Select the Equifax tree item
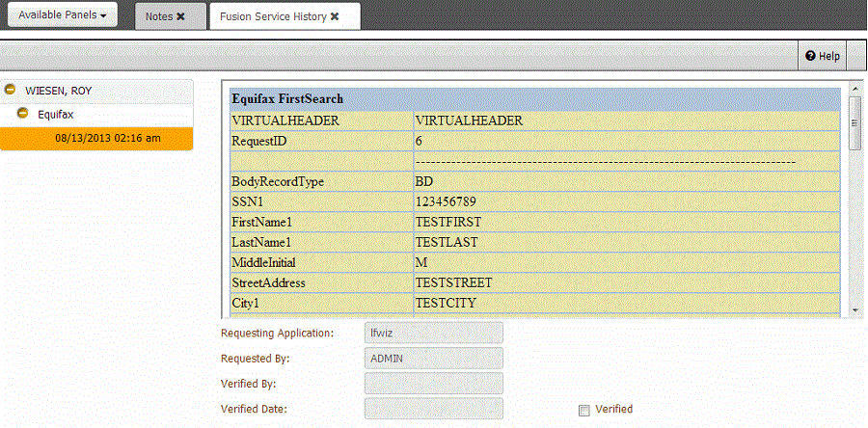 coord(56,114)
